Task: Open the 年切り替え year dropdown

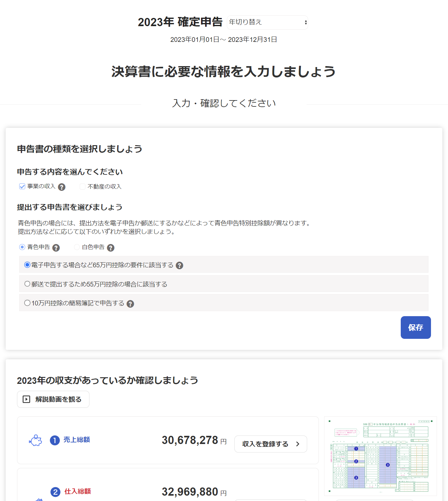Action: 267,22
